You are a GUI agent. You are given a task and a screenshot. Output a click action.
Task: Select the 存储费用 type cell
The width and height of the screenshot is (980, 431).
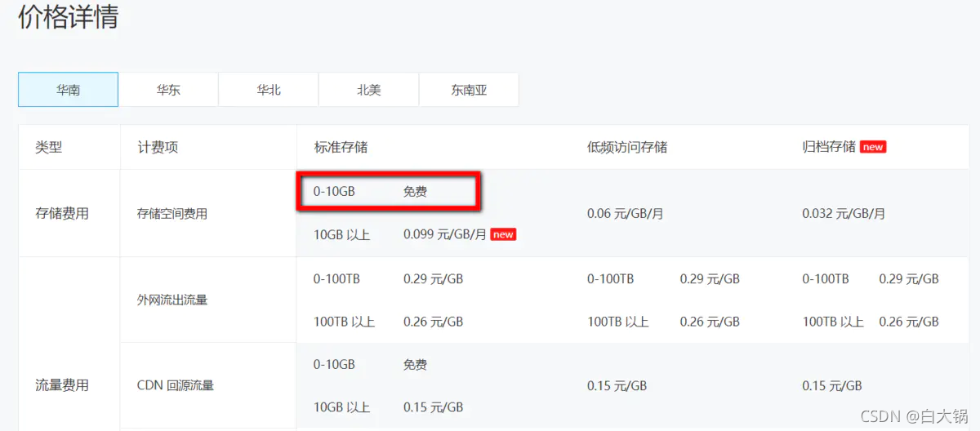(62, 214)
